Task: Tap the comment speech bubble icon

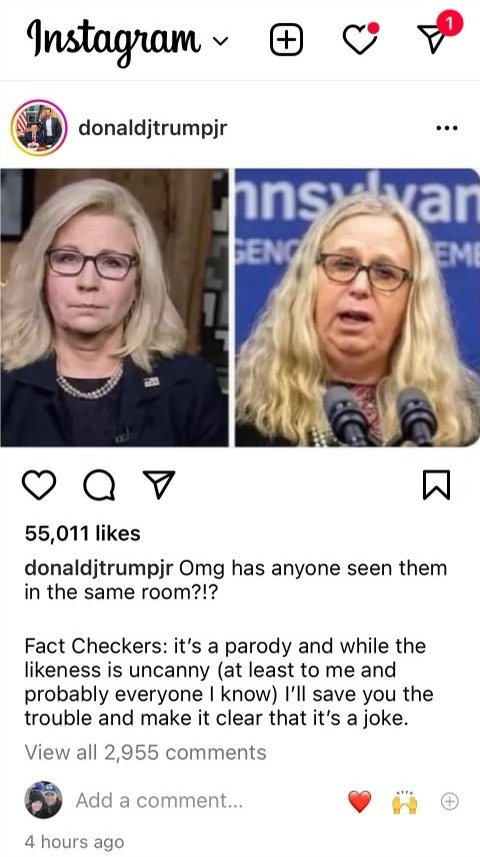Action: [x=99, y=485]
